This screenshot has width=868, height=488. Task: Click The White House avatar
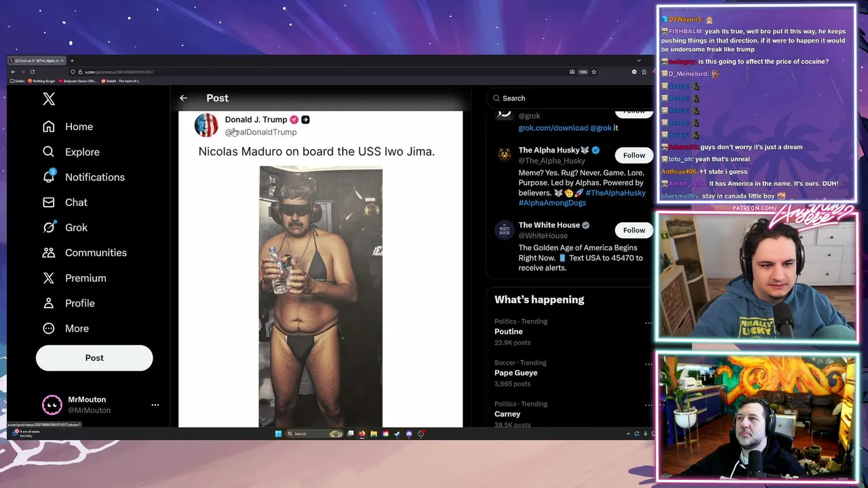pos(504,230)
